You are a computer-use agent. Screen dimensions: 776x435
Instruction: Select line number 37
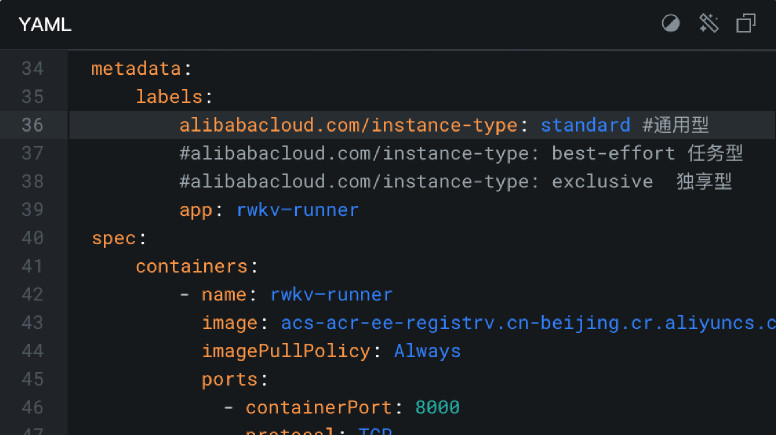32,153
